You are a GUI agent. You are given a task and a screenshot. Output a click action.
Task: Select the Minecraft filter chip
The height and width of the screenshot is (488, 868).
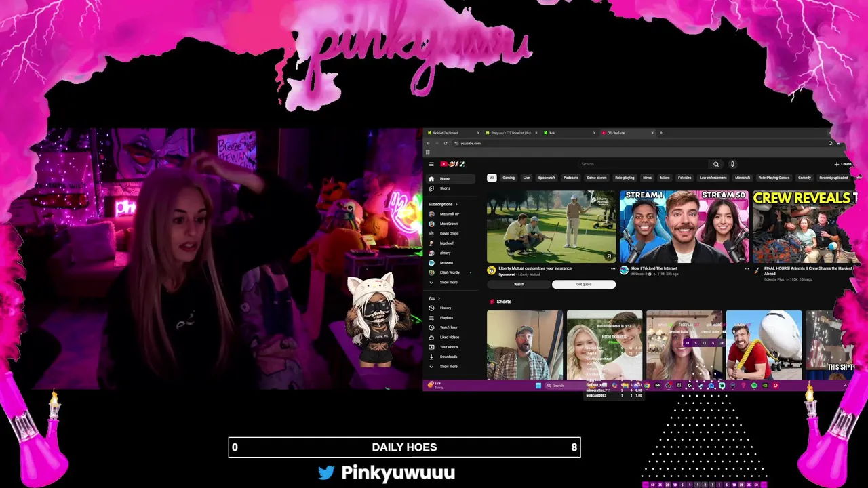743,178
